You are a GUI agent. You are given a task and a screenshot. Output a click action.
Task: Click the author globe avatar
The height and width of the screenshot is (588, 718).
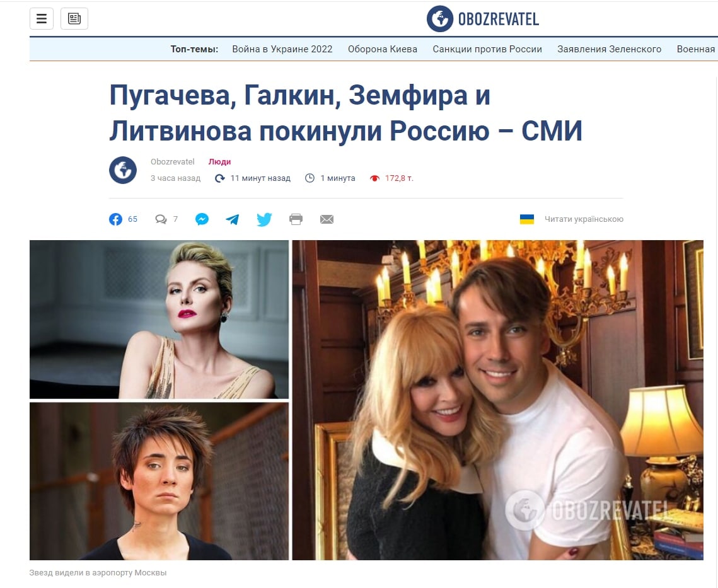tap(123, 170)
